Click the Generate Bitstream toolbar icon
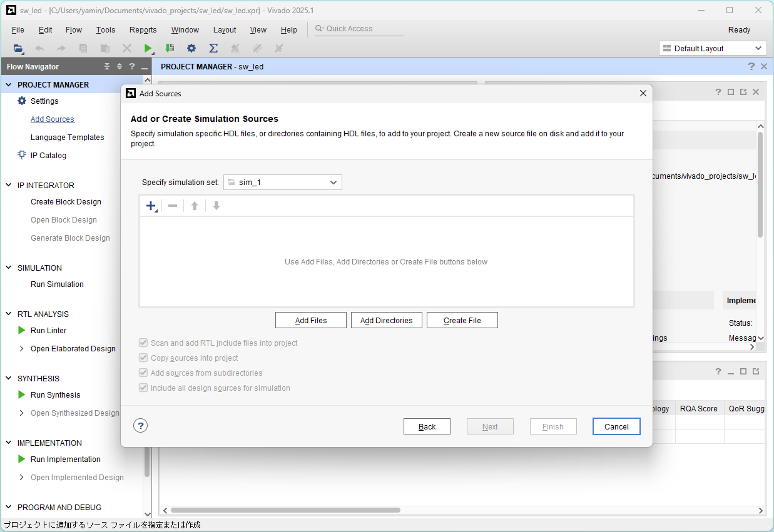 (170, 48)
